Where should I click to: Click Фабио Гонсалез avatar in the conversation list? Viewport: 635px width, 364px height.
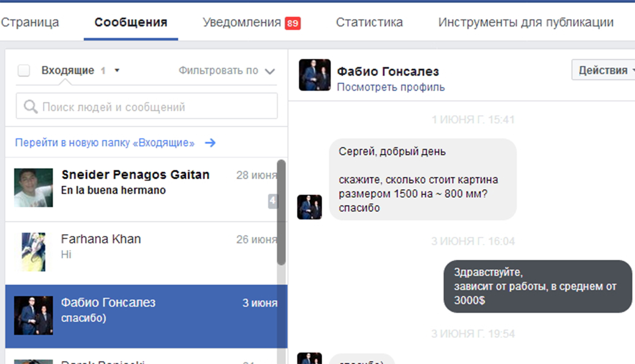pyautogui.click(x=34, y=315)
